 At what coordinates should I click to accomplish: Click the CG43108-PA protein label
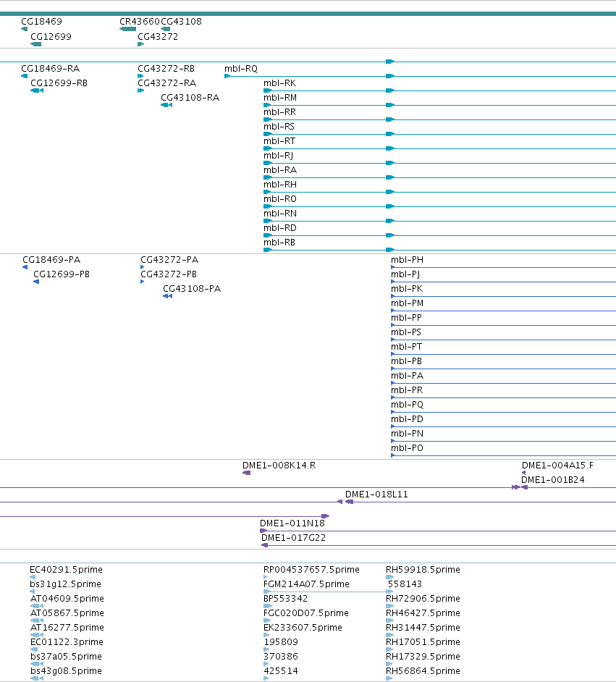(192, 289)
